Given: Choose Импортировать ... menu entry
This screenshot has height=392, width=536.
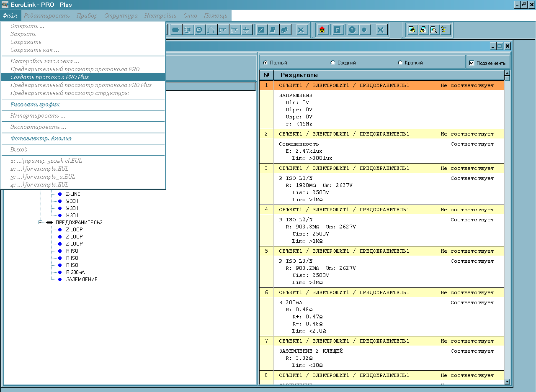Looking at the screenshot, I should 83,115.
